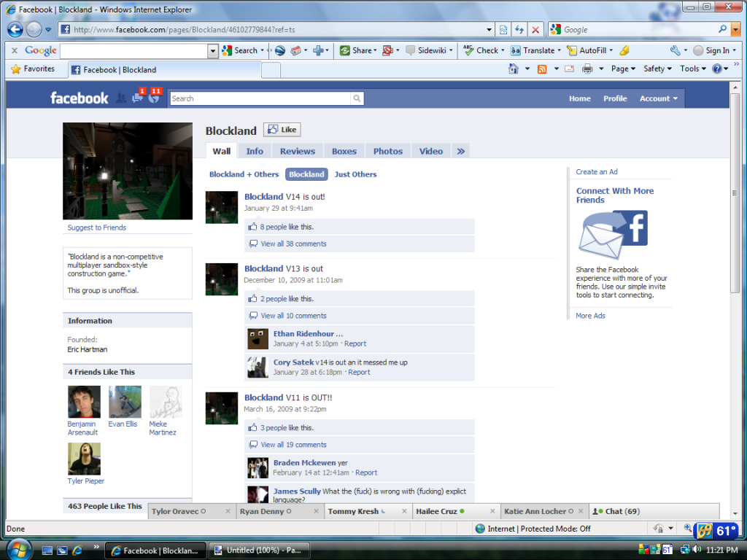Viewport: 747px width, 560px height.
Task: Click the Facebook friend requests icon
Action: point(122,98)
